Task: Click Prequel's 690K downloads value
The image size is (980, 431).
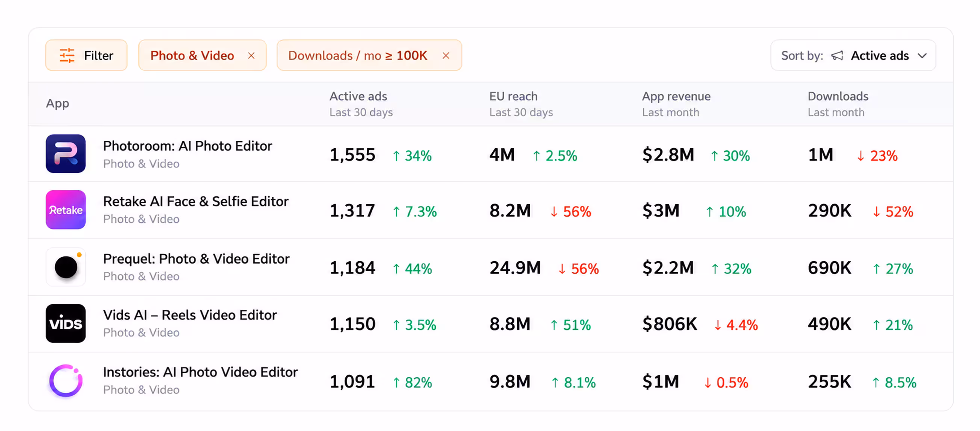Action: [x=829, y=268]
